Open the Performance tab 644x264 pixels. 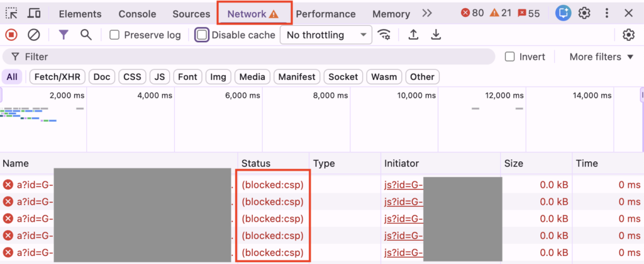pos(325,14)
